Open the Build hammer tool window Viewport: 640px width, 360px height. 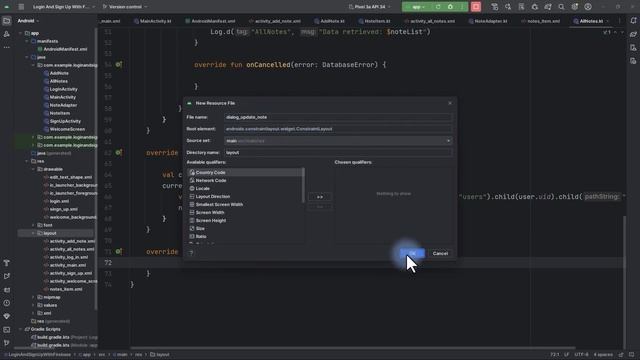(7, 263)
